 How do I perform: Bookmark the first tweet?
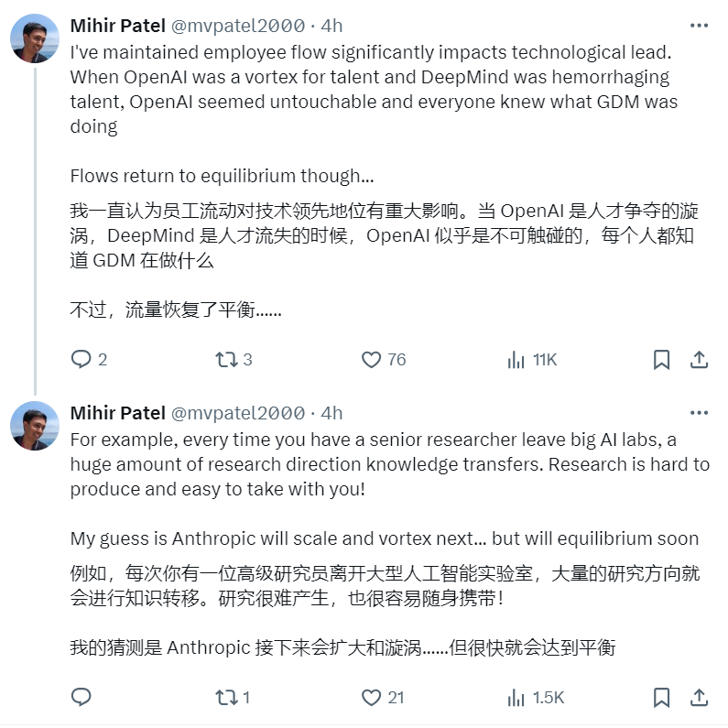661,360
